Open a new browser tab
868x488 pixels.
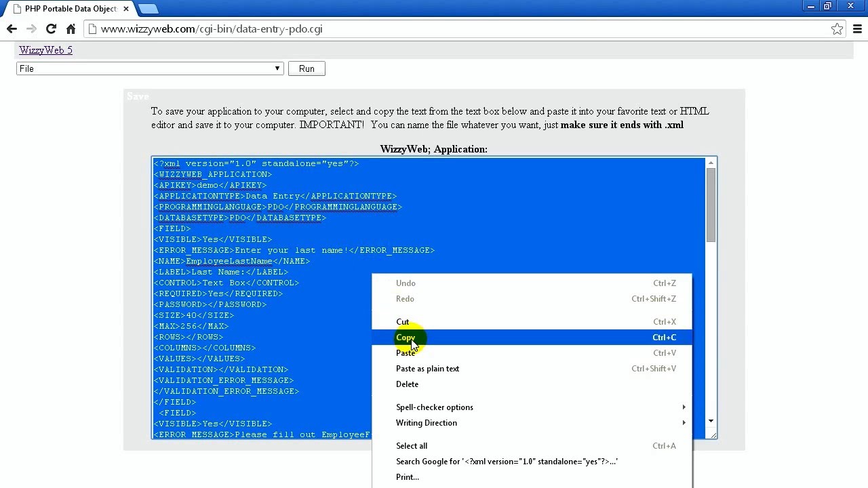(x=148, y=9)
